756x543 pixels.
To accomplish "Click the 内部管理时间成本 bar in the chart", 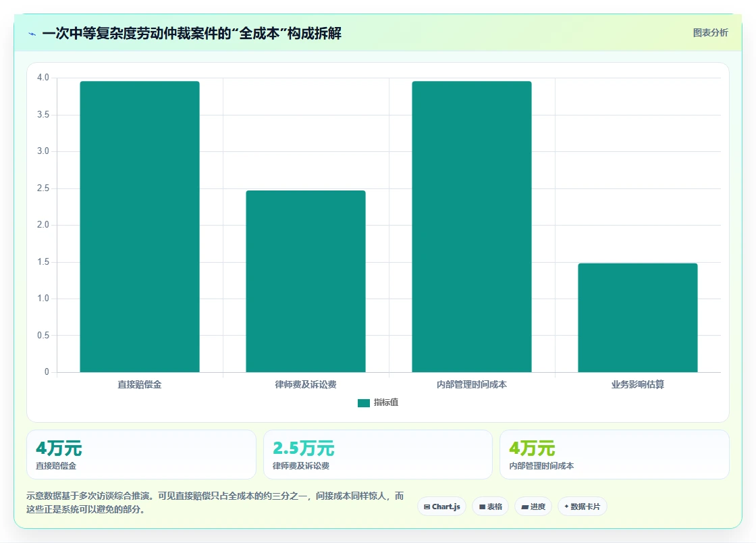I will 472,227.
